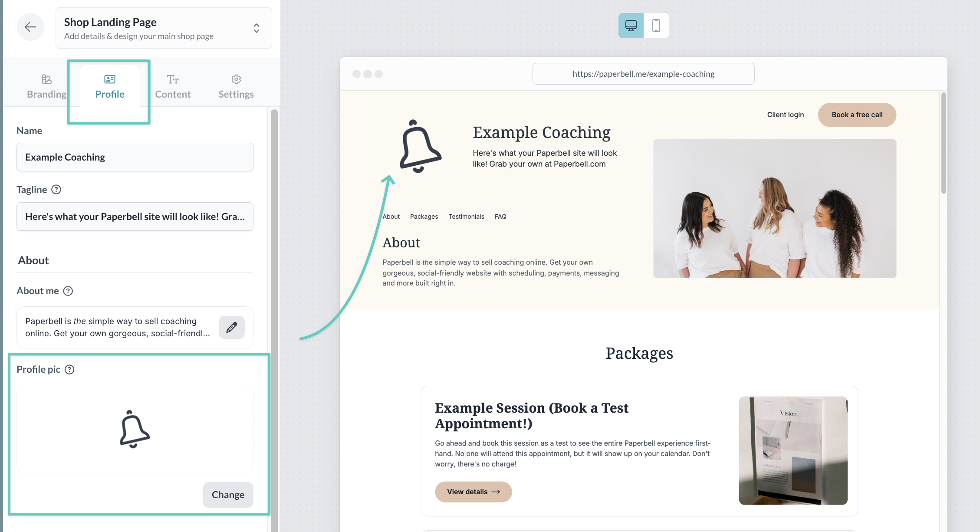Open the Profile pic help icon
This screenshot has width=980, height=532.
69,369
